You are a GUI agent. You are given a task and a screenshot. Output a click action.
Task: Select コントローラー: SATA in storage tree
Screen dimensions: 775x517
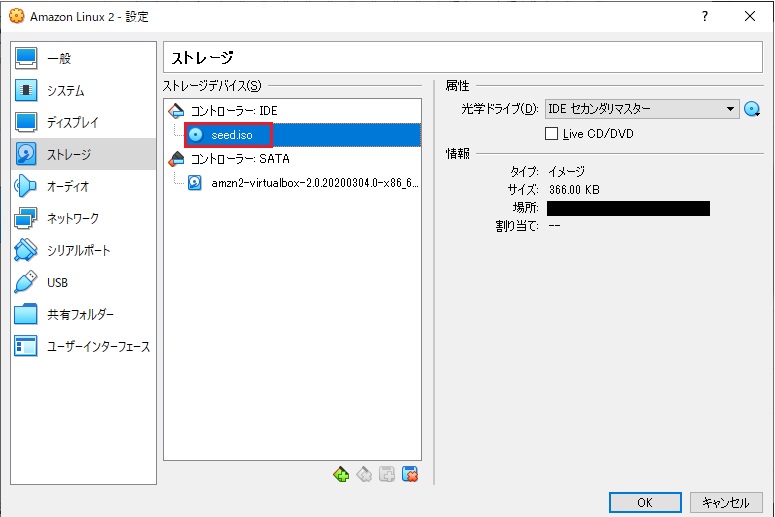pos(293,159)
